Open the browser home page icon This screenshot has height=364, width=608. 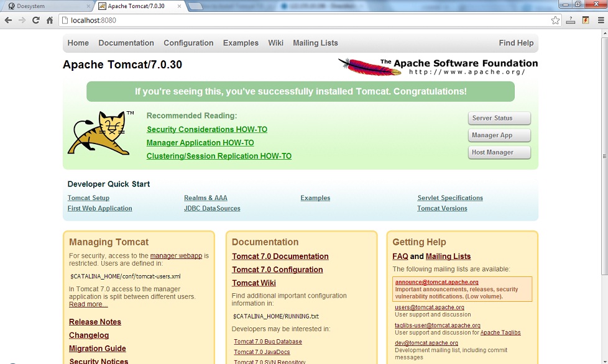[50, 20]
